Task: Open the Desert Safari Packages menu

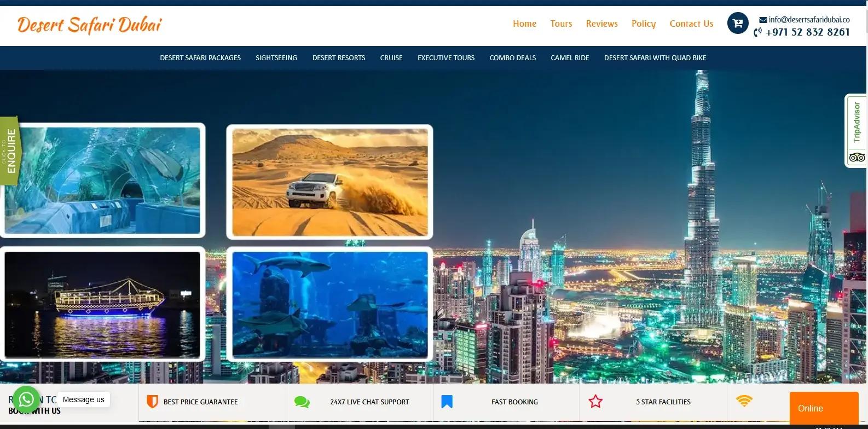Action: [200, 58]
